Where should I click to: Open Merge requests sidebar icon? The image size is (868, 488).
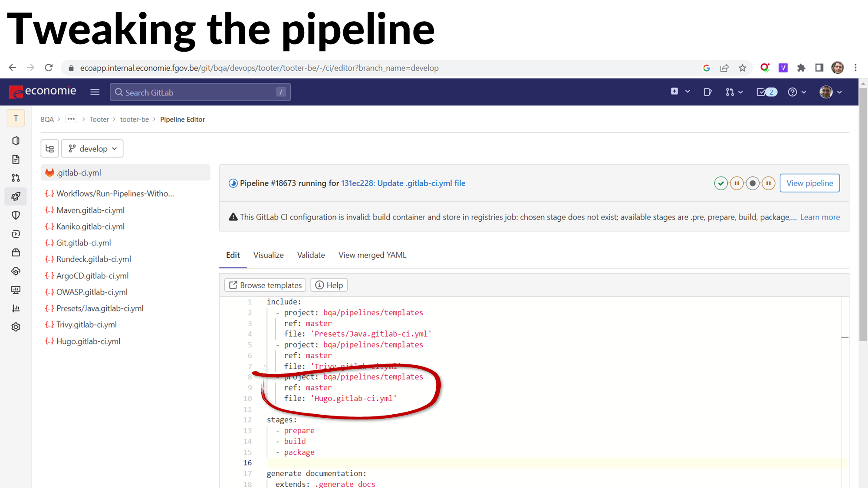16,178
